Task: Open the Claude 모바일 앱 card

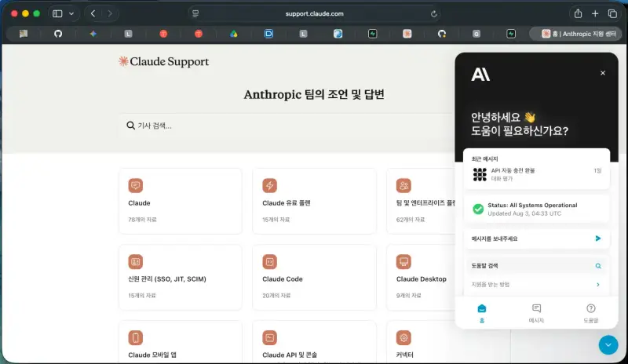Action: [181, 342]
